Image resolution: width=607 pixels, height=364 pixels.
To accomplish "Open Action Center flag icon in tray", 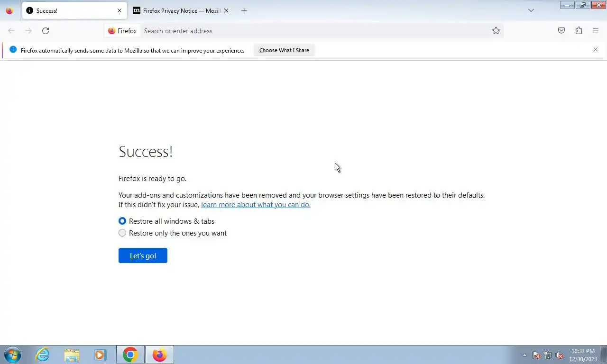I will point(536,355).
